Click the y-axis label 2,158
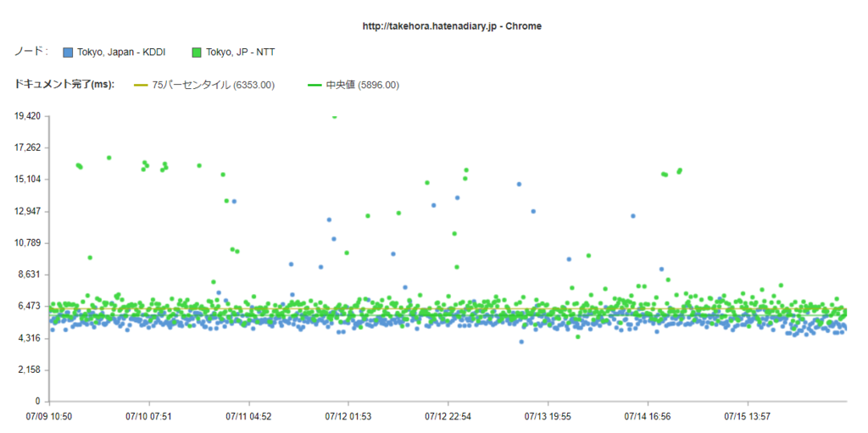The height and width of the screenshot is (433, 868). tap(31, 369)
